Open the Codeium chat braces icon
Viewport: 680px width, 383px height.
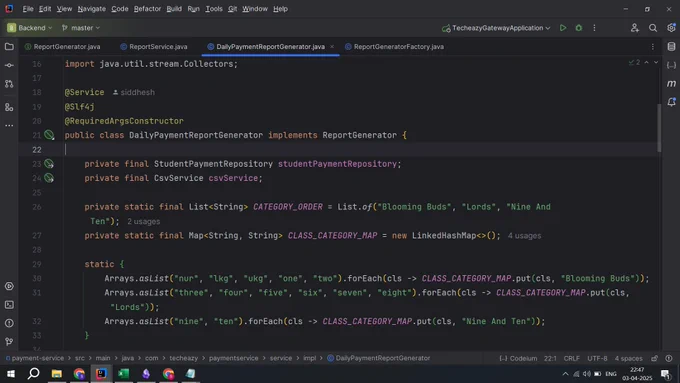[x=671, y=65]
